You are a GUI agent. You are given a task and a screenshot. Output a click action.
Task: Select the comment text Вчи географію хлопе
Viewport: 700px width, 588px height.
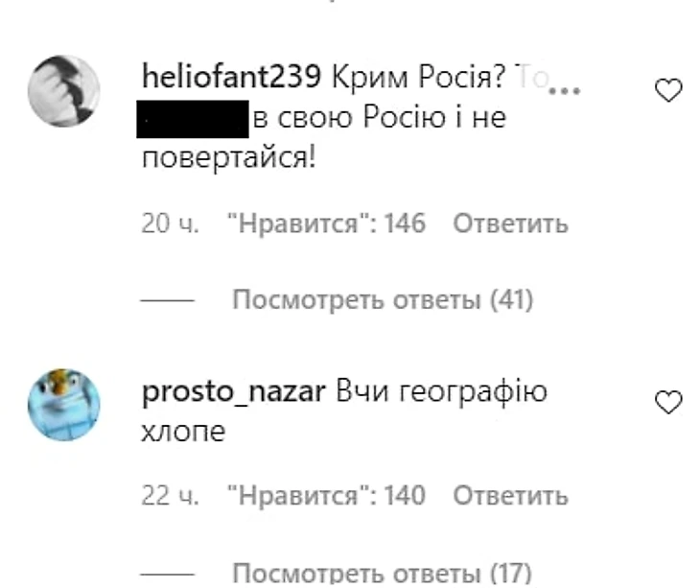(343, 412)
